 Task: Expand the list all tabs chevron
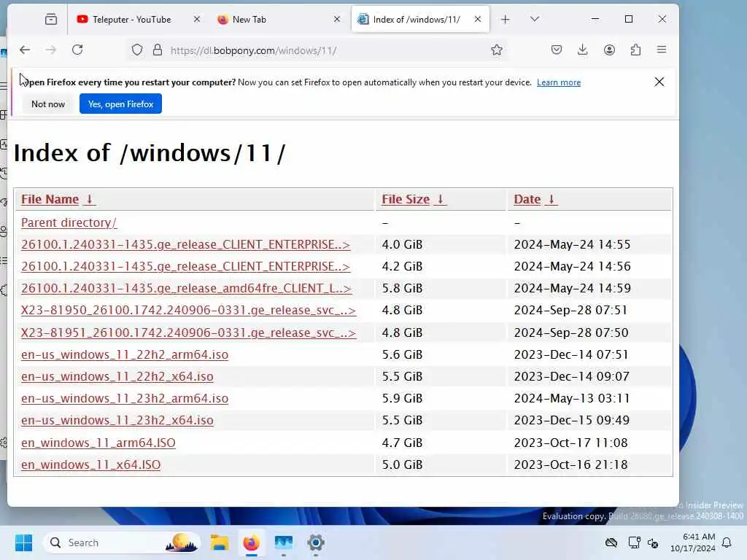(535, 20)
